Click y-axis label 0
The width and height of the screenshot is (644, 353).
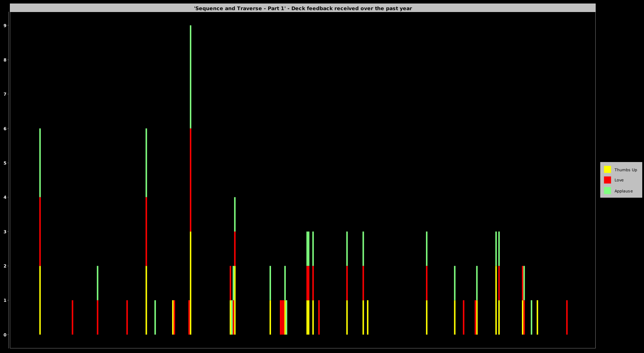5,335
